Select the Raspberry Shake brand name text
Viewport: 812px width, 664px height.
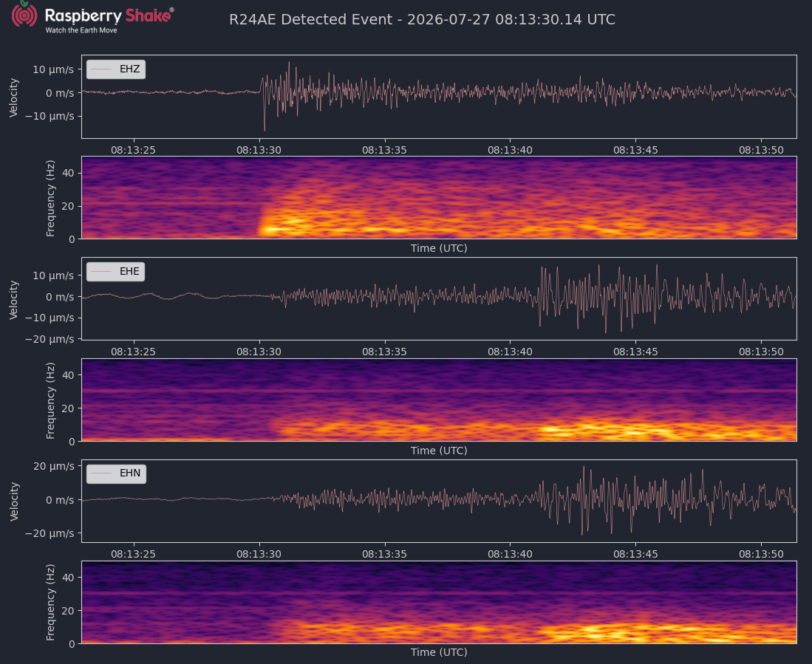[109, 16]
